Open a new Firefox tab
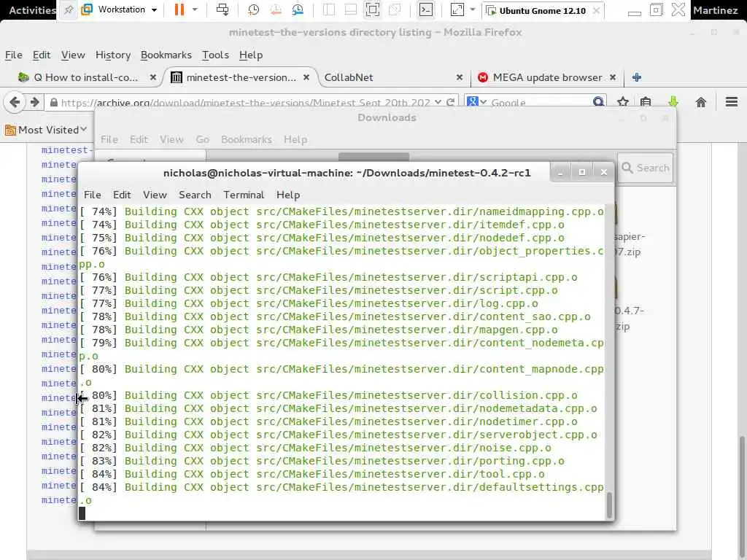This screenshot has height=560, width=747. tap(636, 77)
